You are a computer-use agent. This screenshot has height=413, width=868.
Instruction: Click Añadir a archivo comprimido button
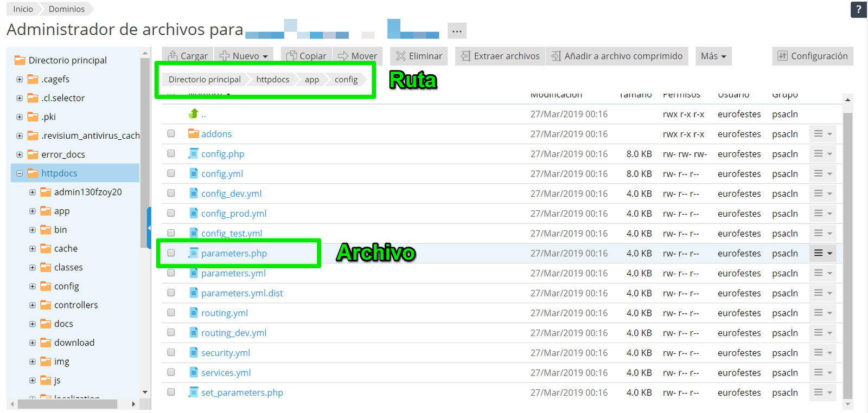(617, 56)
